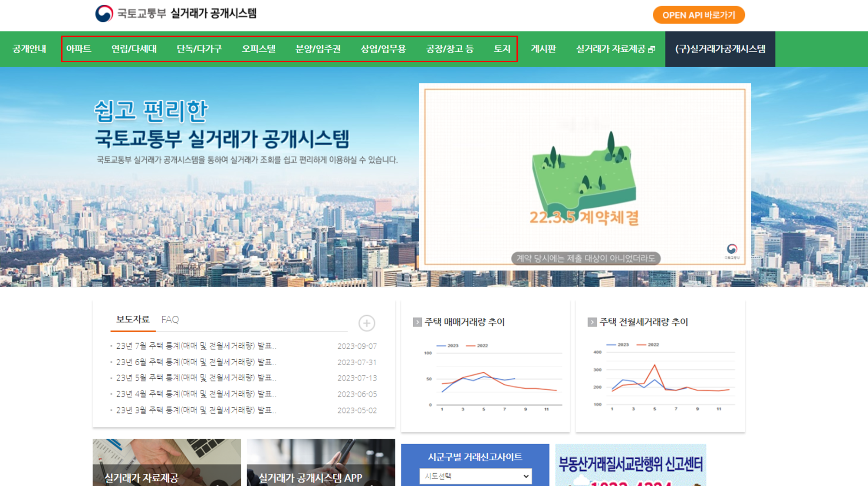
Task: Open the 시도선택 region dropdown
Action: tap(476, 475)
